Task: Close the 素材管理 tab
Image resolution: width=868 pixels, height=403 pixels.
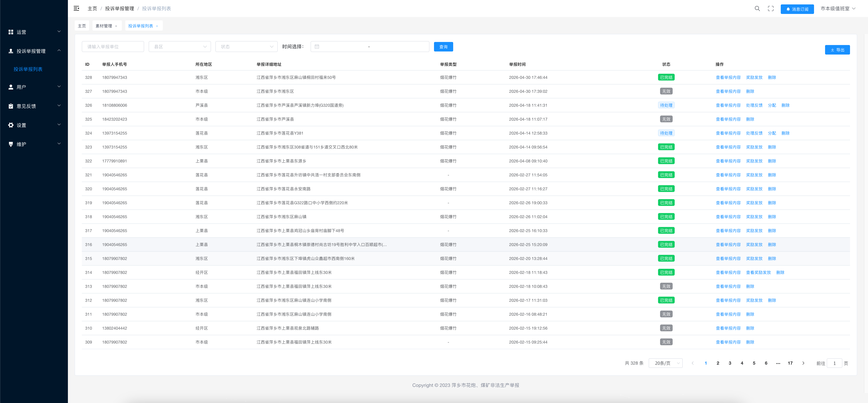Action: 116,26
